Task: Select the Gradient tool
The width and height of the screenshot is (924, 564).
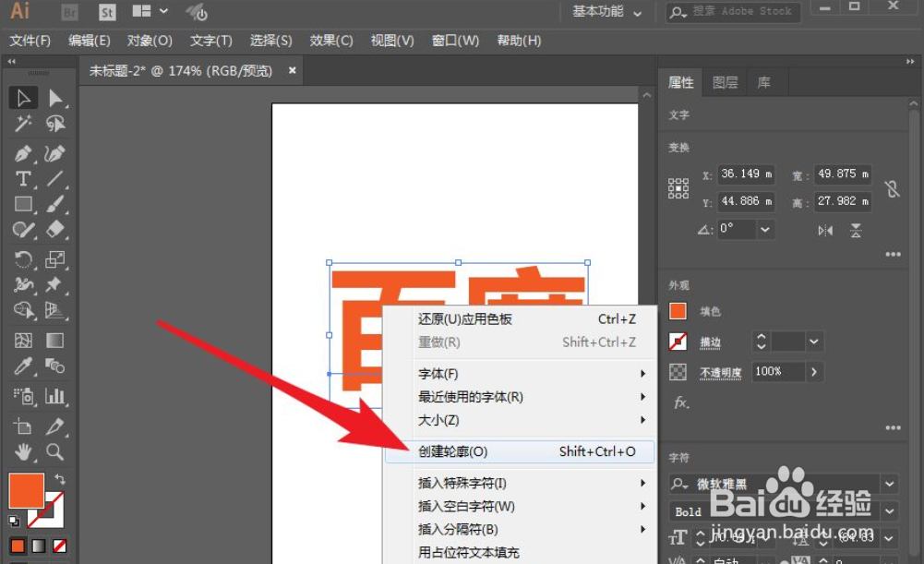Action: pos(55,341)
